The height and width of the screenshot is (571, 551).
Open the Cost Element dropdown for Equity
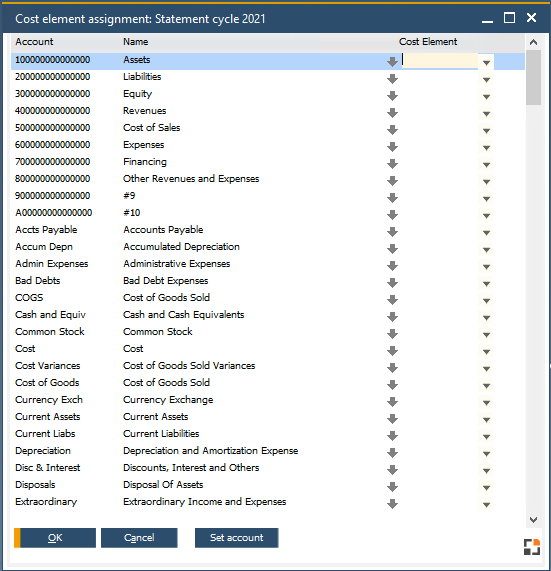[486, 97]
